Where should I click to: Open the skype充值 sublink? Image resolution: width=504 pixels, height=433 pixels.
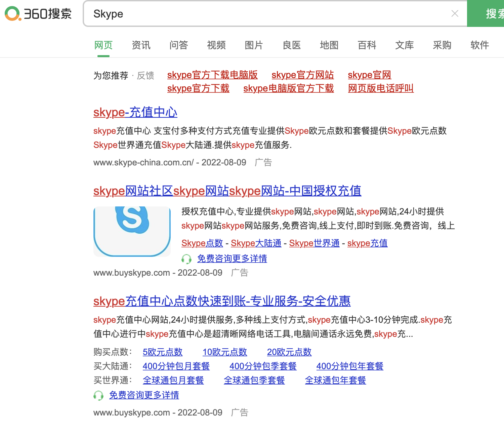click(368, 243)
